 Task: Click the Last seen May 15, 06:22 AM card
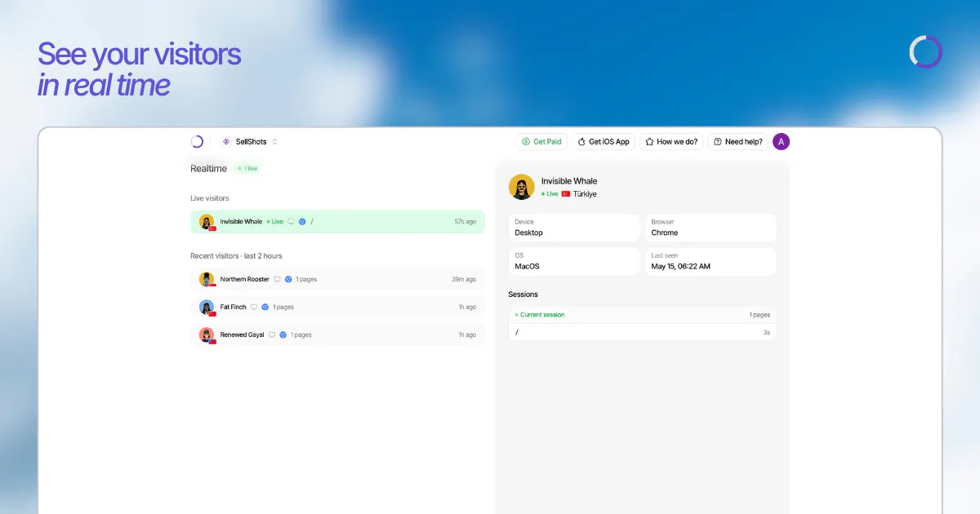pyautogui.click(x=710, y=261)
